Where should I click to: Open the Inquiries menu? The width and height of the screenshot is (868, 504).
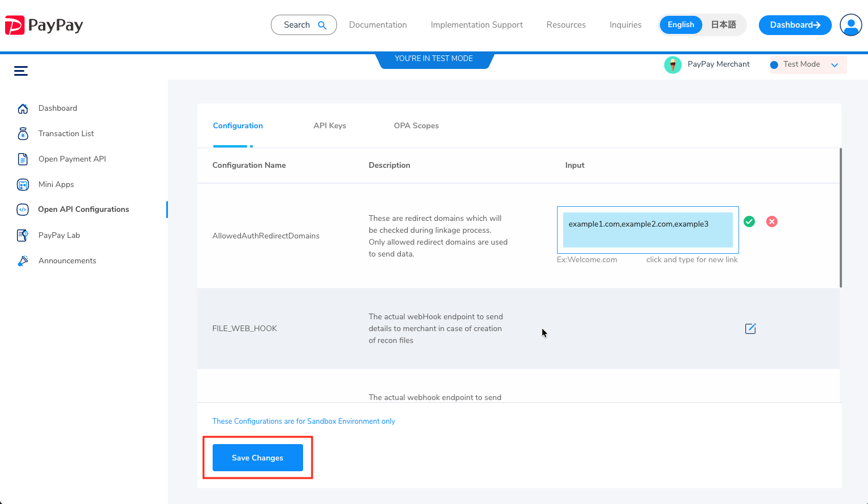click(x=625, y=25)
